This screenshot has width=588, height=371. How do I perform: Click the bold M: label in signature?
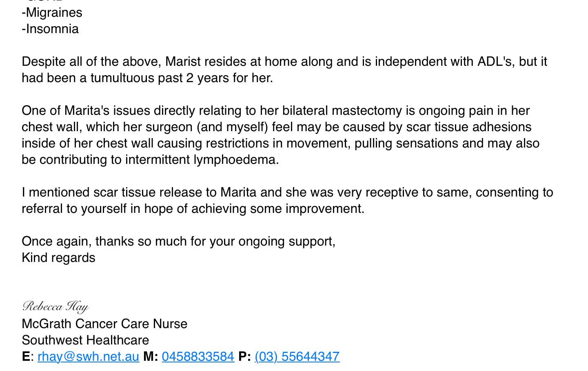(x=151, y=357)
